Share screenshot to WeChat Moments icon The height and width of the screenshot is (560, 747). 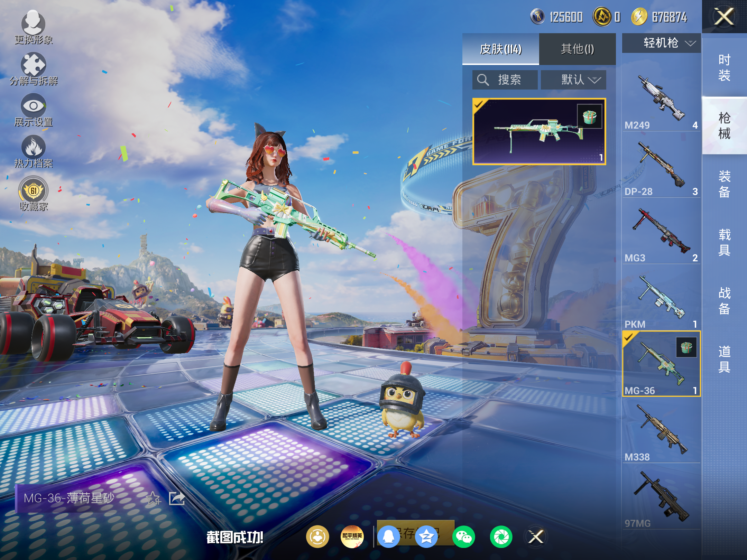pyautogui.click(x=501, y=536)
